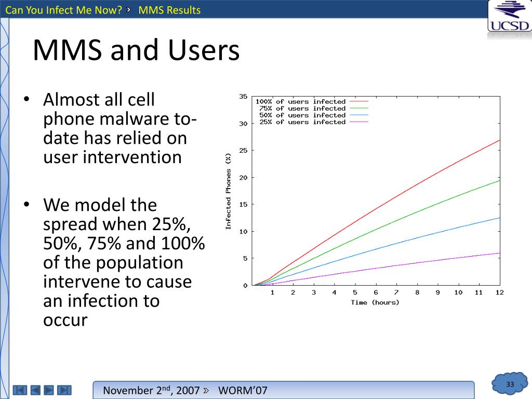The height and width of the screenshot is (399, 532).
Task: Click the "Infected Phones (%)" axis label
Action: pyautogui.click(x=228, y=191)
